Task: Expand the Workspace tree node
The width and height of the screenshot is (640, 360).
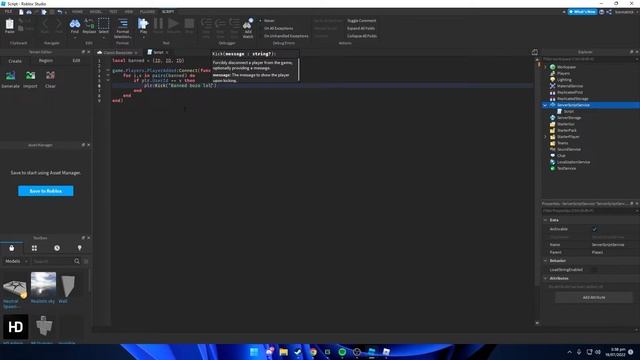Action: (x=545, y=67)
